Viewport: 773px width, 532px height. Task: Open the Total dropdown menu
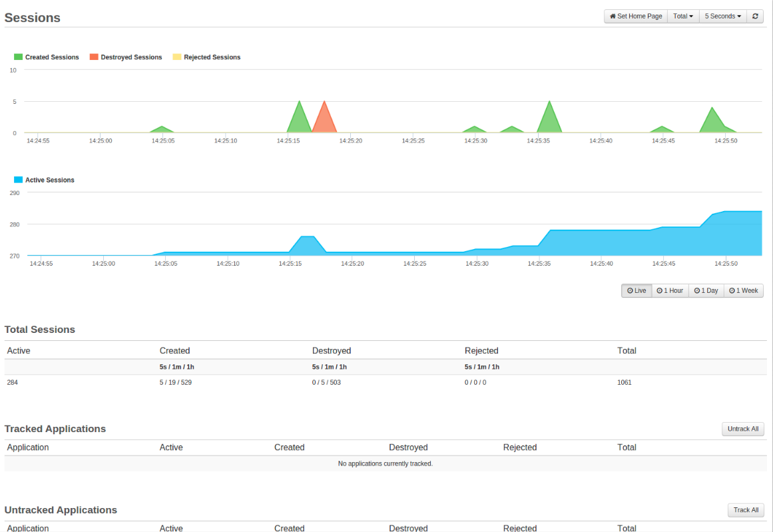coord(683,16)
